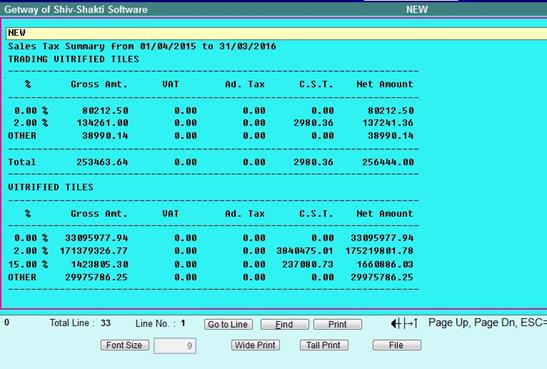The height and width of the screenshot is (369, 547).
Task: Select the TRADING VITRIFIED TILES heading
Action: point(73,59)
